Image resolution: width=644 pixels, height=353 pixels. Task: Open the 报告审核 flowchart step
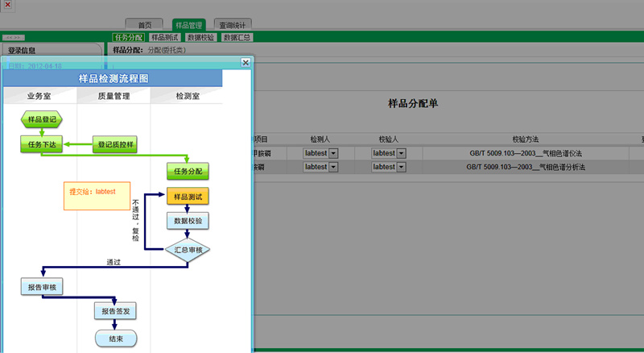coord(40,287)
